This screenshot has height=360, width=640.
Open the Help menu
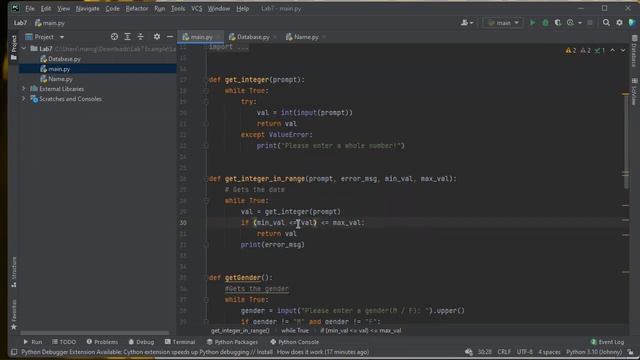pos(242,8)
